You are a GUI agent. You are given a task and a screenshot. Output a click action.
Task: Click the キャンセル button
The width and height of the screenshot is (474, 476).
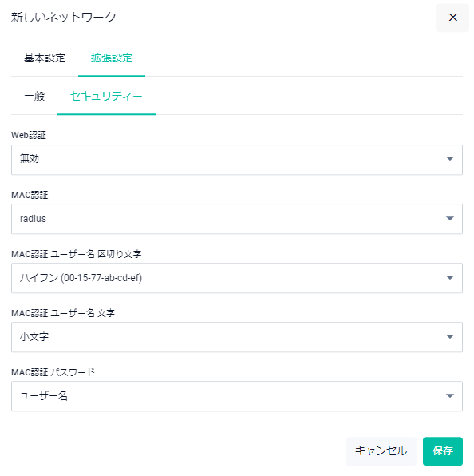coord(381,451)
